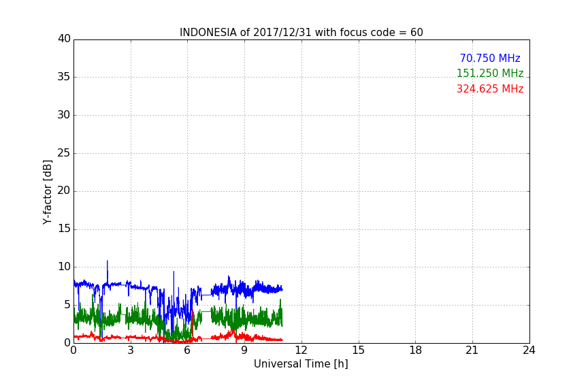Select the green 151.250 MHz legend label
Image resolution: width=588 pixels, height=392 pixels.
(490, 73)
